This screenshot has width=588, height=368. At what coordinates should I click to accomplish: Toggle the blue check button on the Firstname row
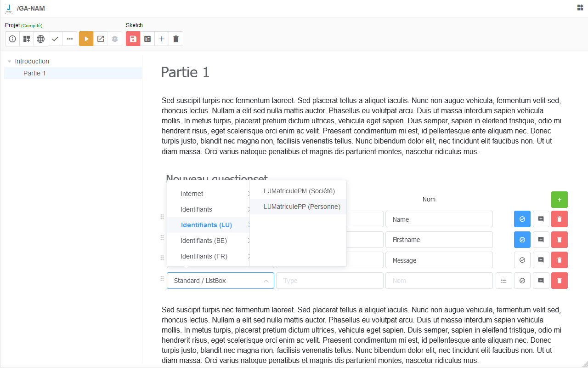coord(522,240)
